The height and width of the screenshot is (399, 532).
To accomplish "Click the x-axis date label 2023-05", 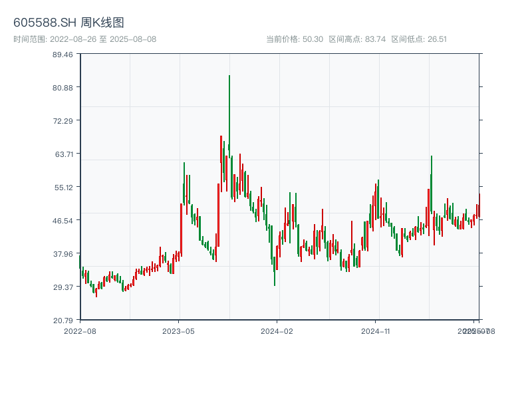I will [x=178, y=331].
